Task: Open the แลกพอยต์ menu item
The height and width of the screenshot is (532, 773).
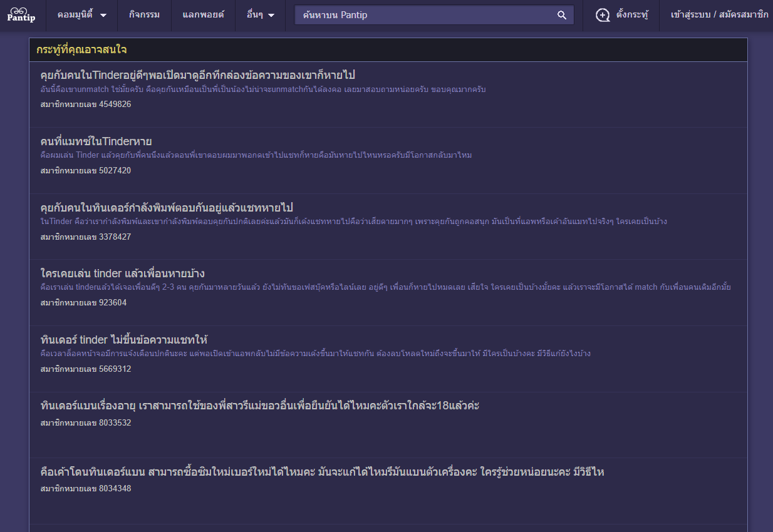Action: [204, 15]
